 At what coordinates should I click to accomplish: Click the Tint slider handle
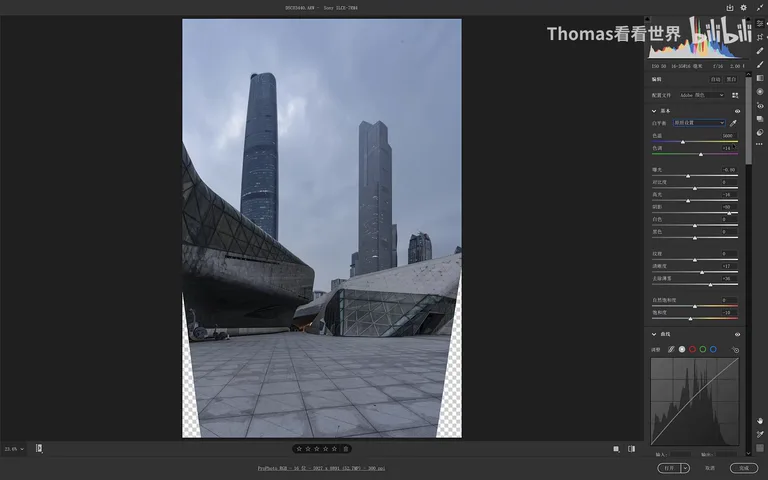coord(701,154)
